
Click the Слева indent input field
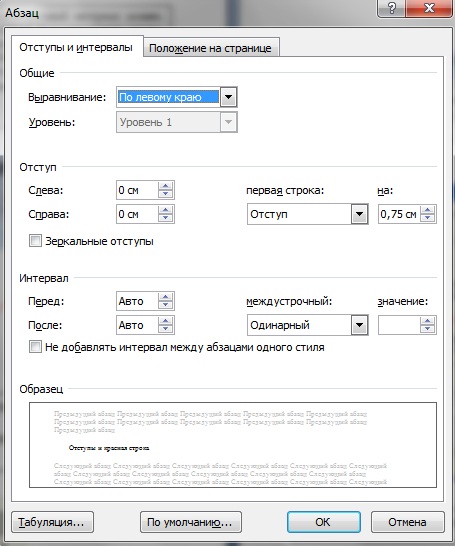(x=137, y=190)
